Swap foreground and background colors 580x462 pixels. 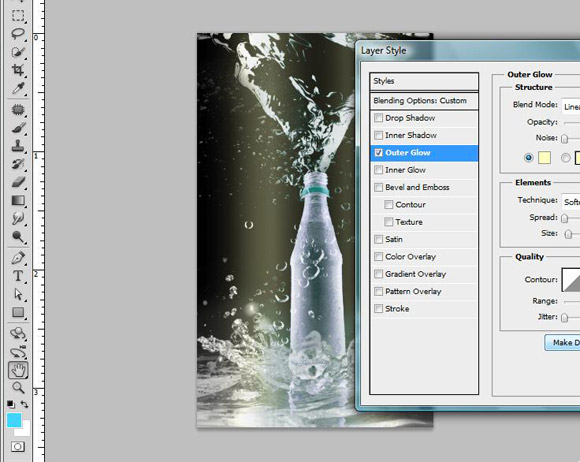tap(24, 404)
